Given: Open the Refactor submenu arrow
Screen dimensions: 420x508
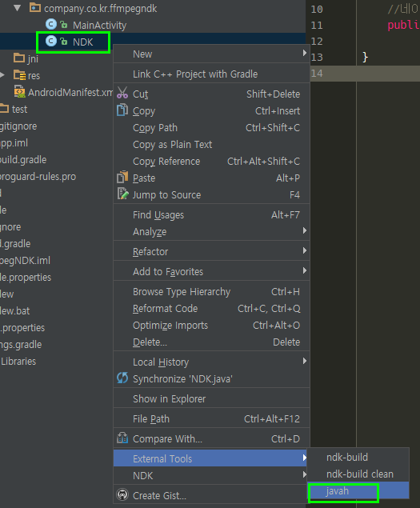Looking at the screenshot, I should point(304,250).
